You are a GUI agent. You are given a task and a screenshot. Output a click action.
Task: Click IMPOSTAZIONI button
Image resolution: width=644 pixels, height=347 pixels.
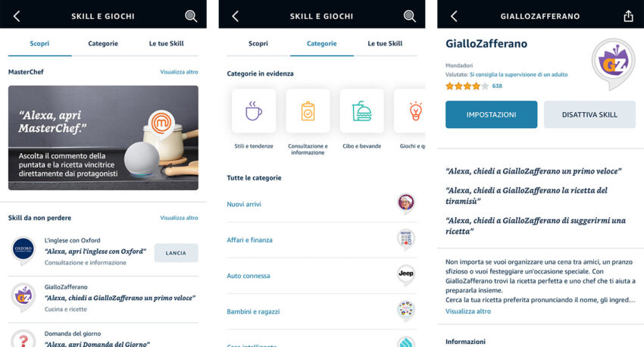click(x=491, y=114)
